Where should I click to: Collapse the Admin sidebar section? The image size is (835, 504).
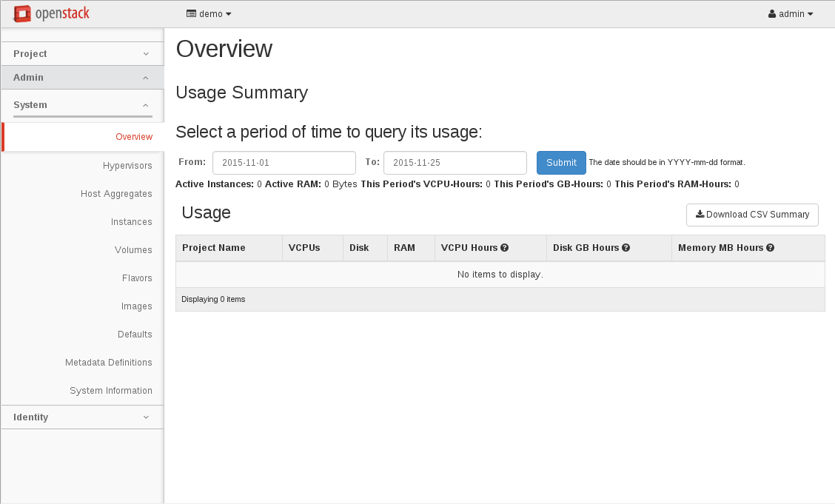(81, 78)
